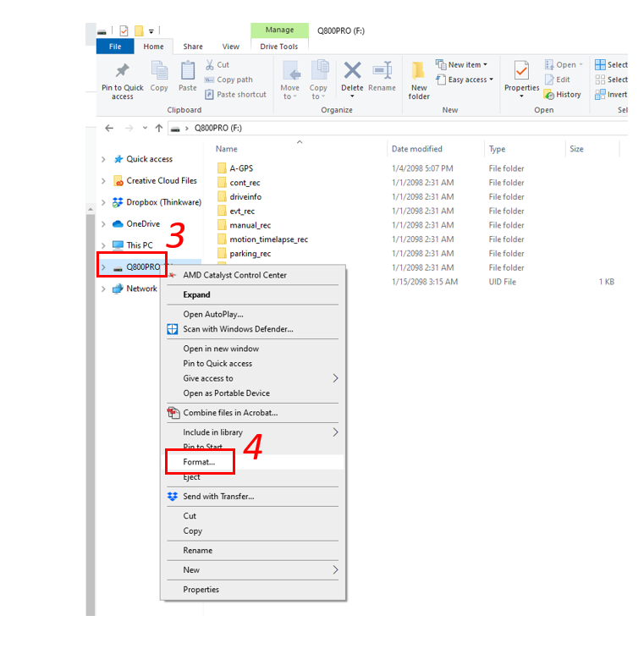
Task: Click the Pin to Quick access ribbon icon
Action: point(122,70)
